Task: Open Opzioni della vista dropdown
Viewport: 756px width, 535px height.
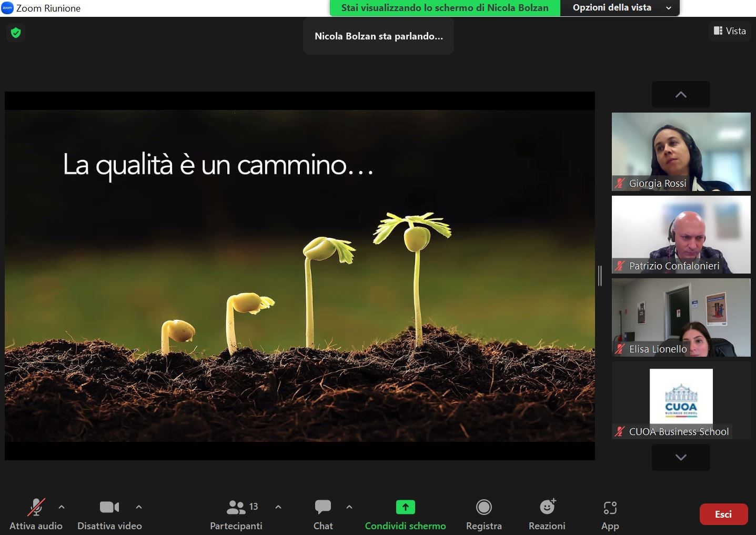Action: click(620, 8)
